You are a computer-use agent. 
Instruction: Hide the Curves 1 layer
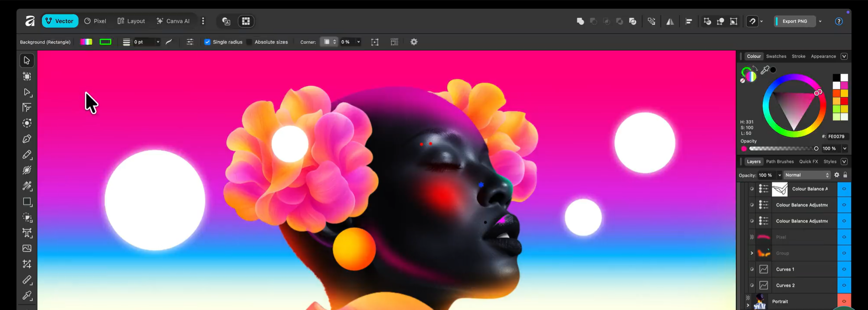844,269
